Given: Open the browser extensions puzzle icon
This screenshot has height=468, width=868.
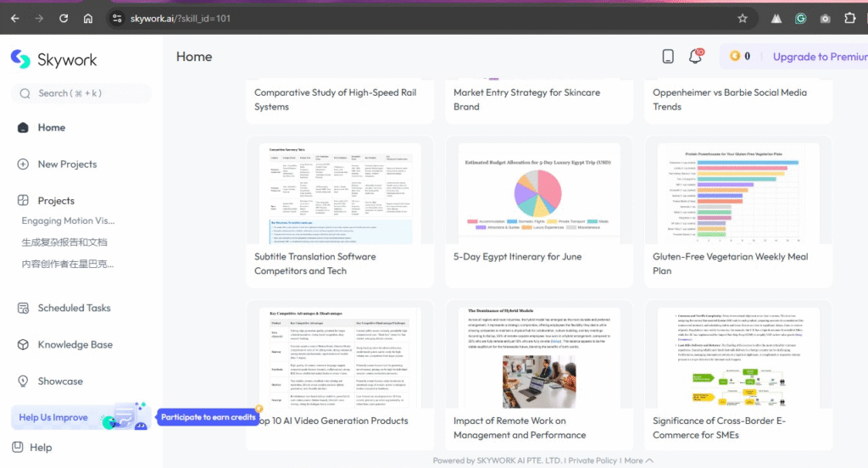Looking at the screenshot, I should (x=850, y=18).
